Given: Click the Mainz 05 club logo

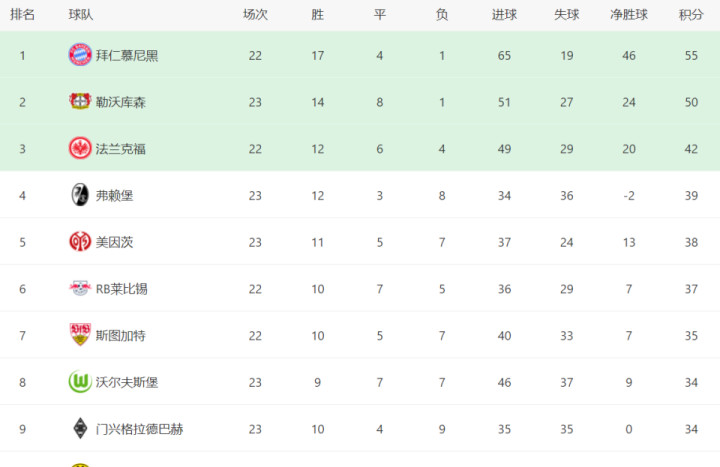Looking at the screenshot, I should pos(80,242).
